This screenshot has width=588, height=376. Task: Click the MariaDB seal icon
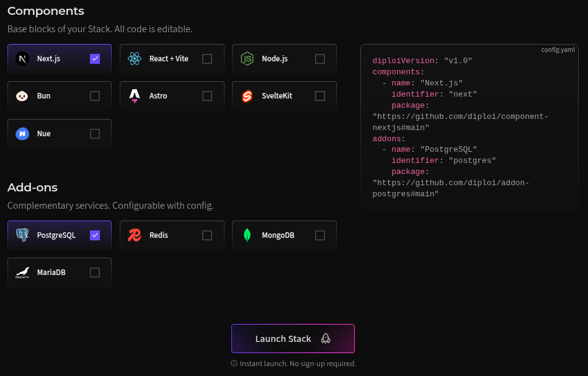click(22, 273)
